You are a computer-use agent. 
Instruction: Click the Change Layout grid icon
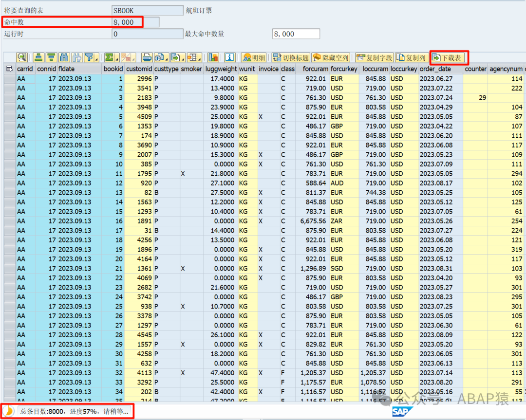point(192,57)
